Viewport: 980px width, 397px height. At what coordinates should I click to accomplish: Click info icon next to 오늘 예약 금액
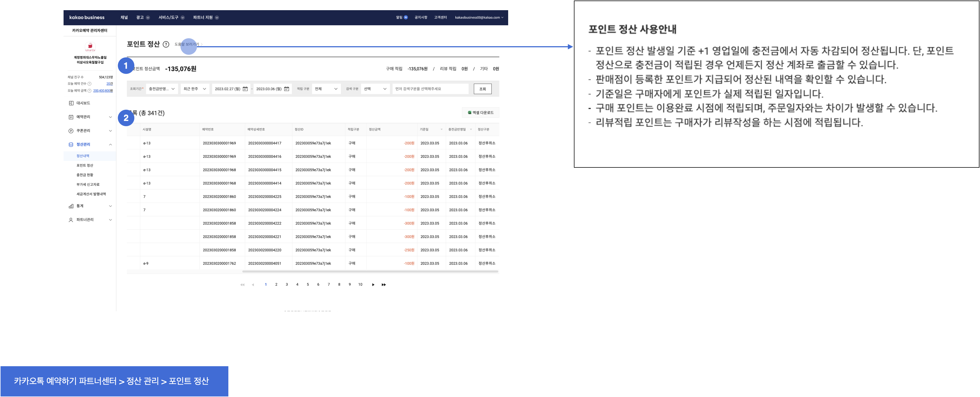pyautogui.click(x=89, y=91)
